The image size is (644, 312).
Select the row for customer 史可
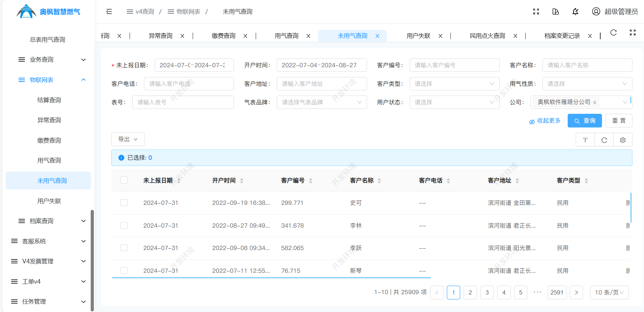[124, 203]
